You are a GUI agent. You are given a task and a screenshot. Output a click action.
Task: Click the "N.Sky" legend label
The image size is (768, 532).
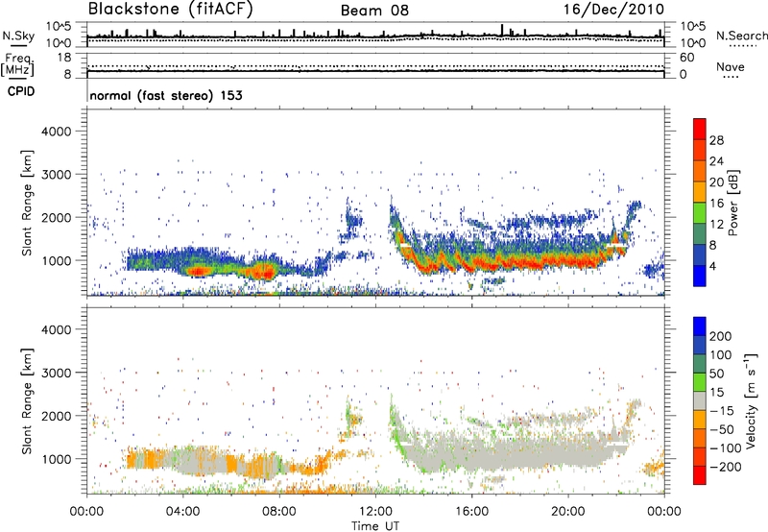click(18, 36)
